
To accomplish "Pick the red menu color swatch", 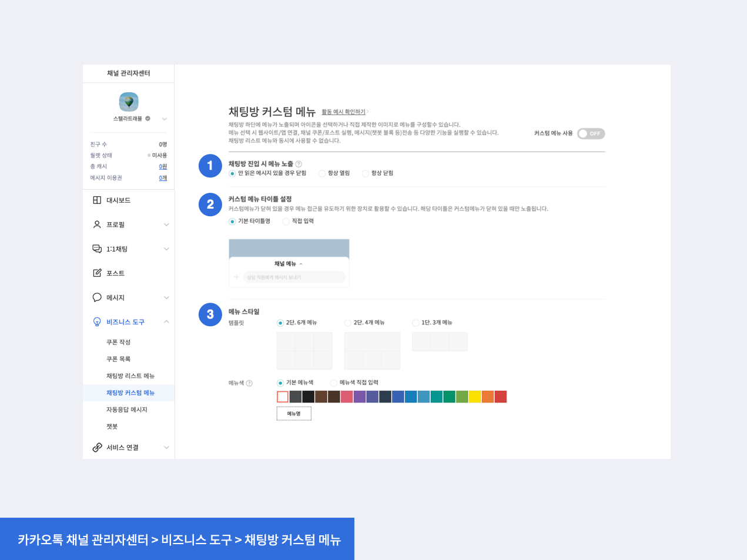I will click(501, 397).
